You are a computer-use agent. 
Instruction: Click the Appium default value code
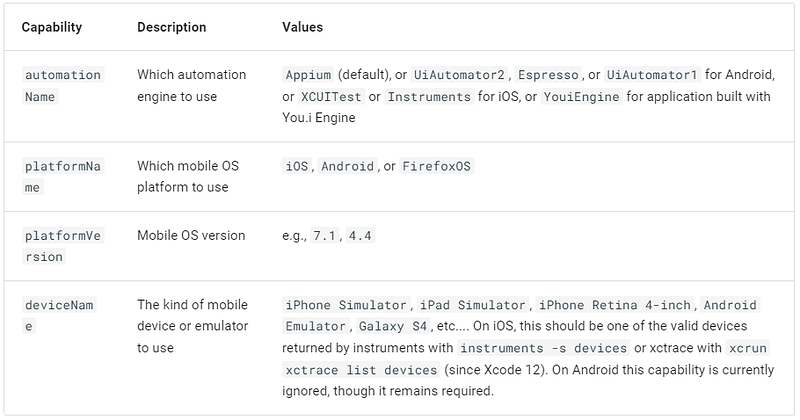click(x=308, y=75)
